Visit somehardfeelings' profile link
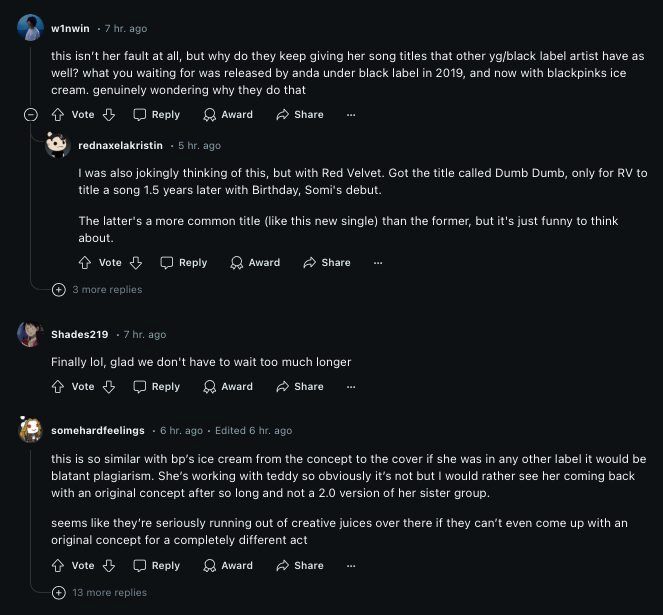Image resolution: width=663 pixels, height=615 pixels. tap(97, 431)
